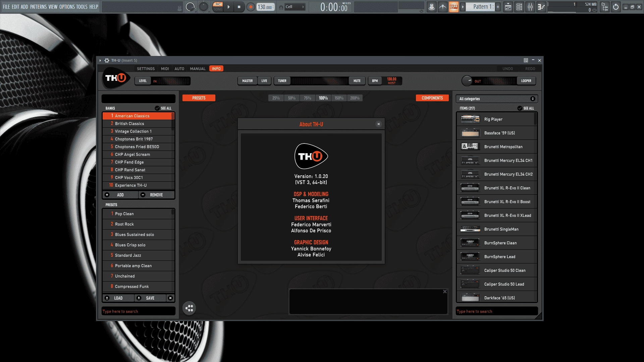Viewport: 644px width, 362px height.
Task: Toggle the metronome icon
Action: 432,7
